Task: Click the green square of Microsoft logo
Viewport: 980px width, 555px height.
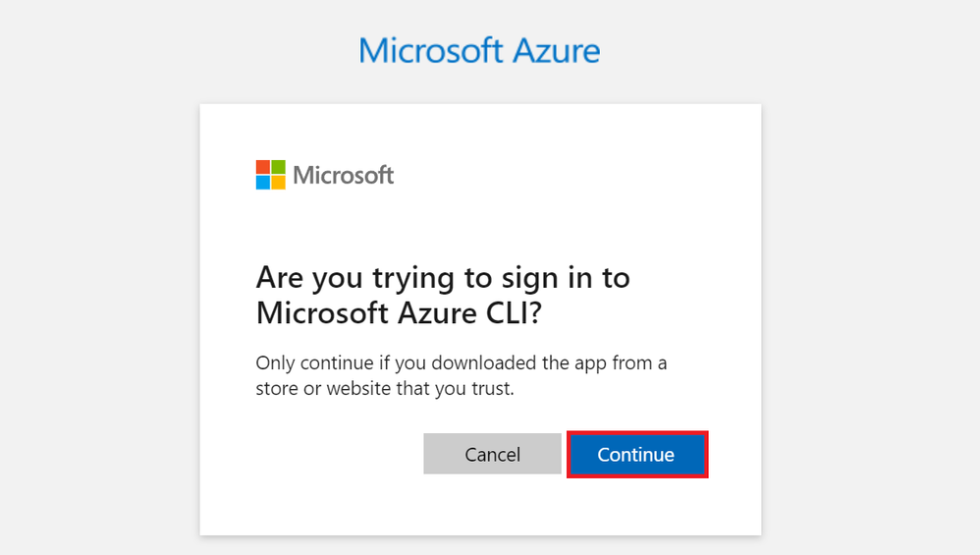Action: click(278, 167)
